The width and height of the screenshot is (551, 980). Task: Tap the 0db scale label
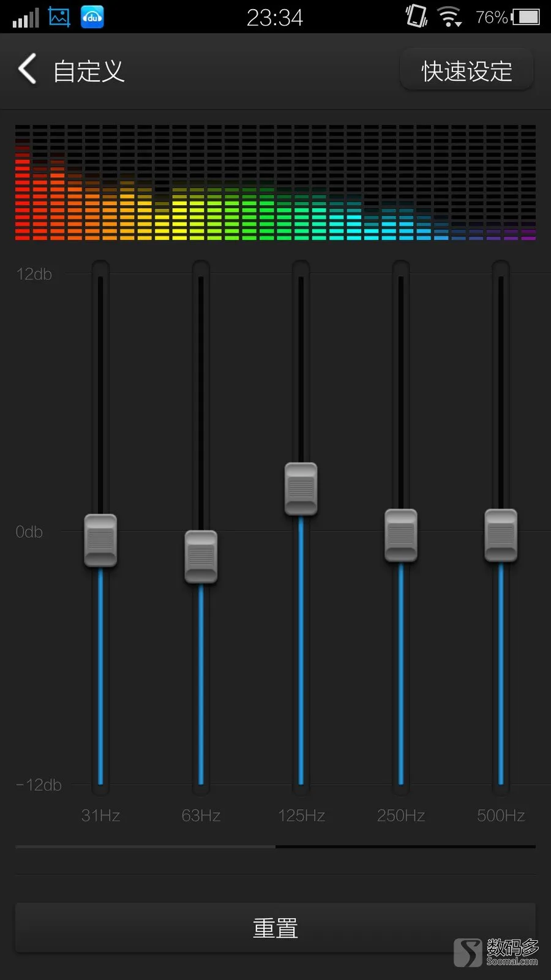tap(29, 532)
